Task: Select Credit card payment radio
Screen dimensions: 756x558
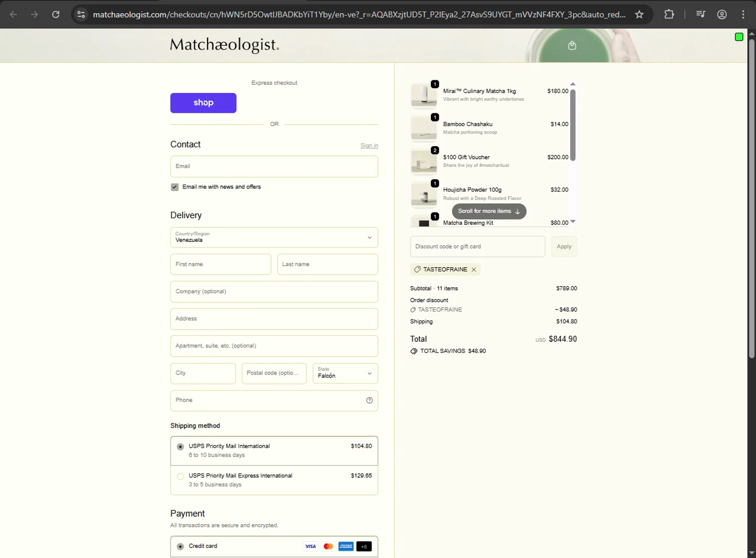Action: click(180, 546)
